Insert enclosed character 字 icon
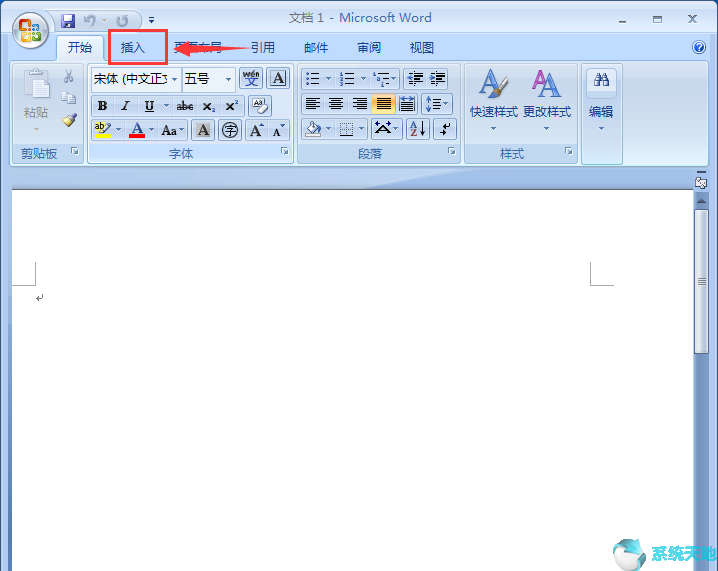 pyautogui.click(x=229, y=131)
